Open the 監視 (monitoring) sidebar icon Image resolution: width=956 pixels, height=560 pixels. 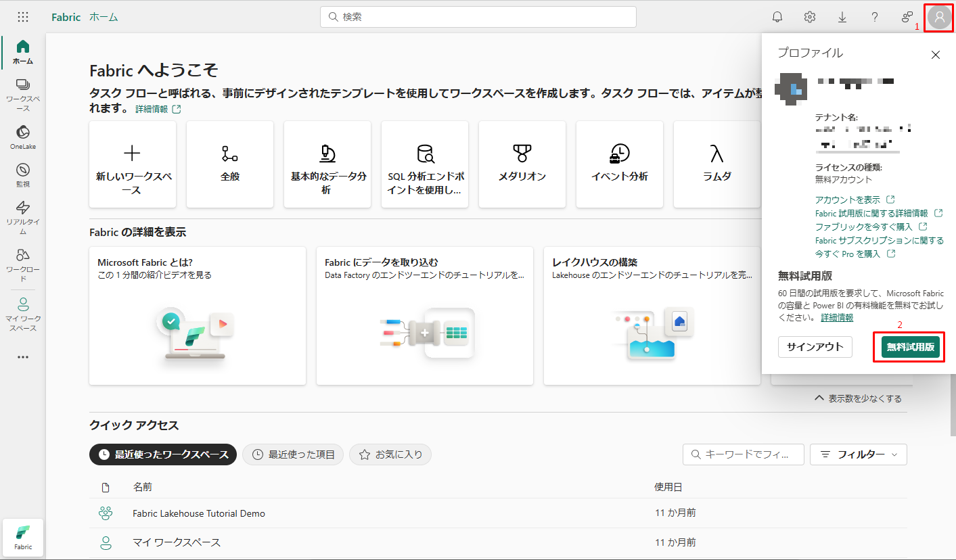[23, 174]
